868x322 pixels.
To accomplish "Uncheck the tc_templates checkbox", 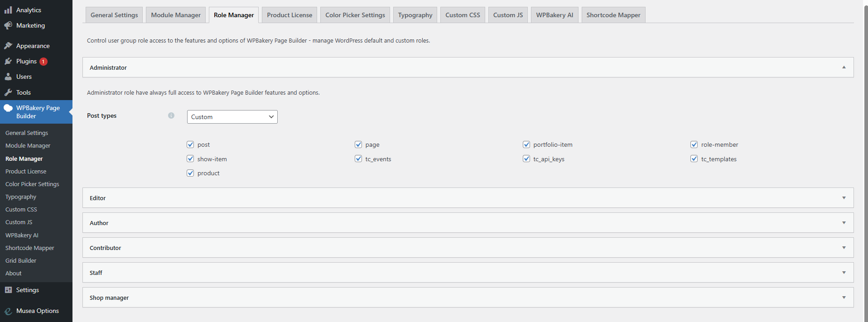I will point(694,159).
